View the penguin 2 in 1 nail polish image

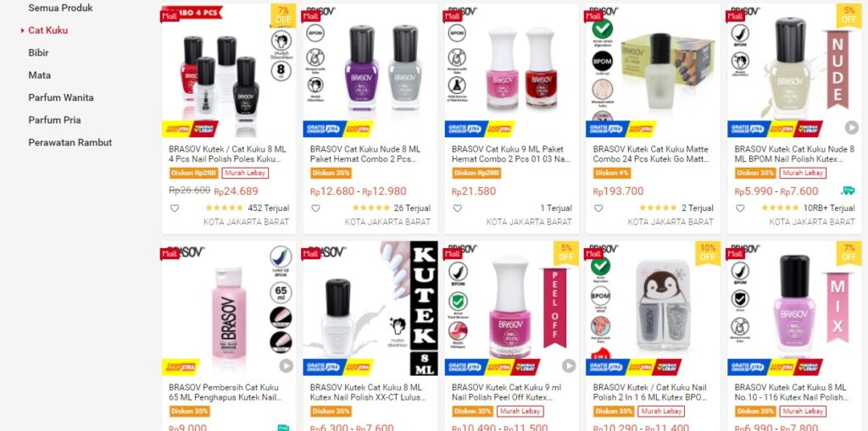(654, 308)
